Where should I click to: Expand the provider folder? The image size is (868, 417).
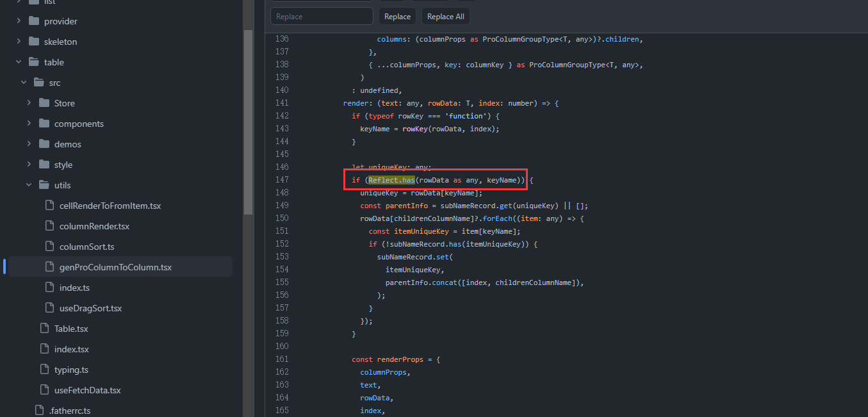click(x=18, y=20)
